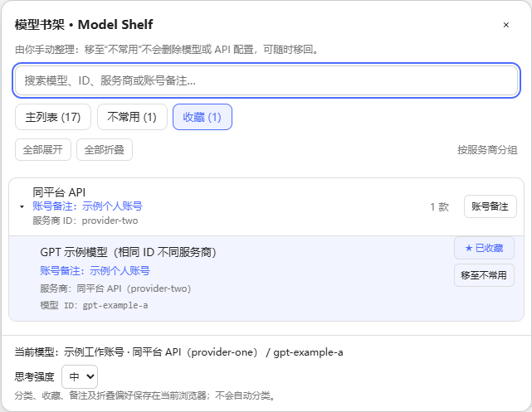Click the 按服务商分组 label
This screenshot has width=532, height=412.
pyautogui.click(x=487, y=150)
